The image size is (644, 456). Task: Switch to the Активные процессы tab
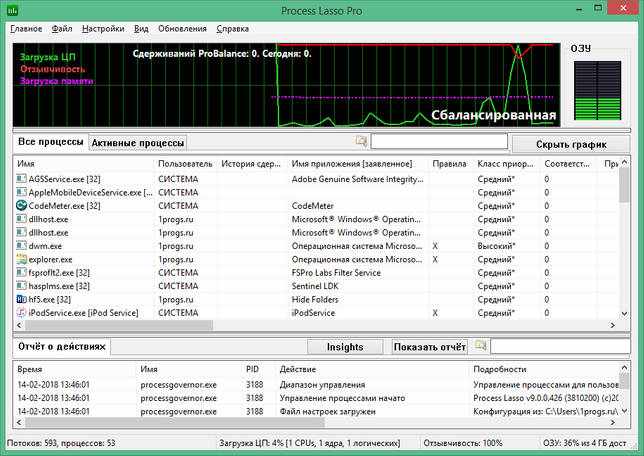pos(138,143)
